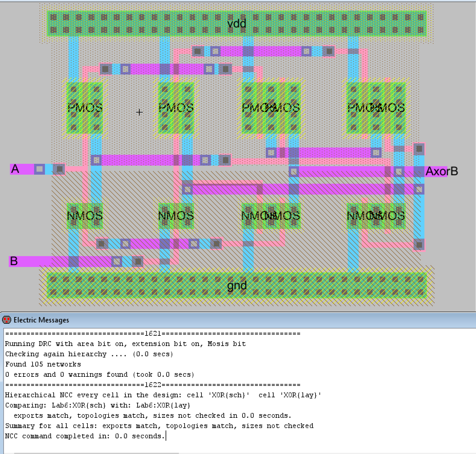Click the 'Found 105 networks' message line
Image resolution: width=476 pixels, height=454 pixels.
43,364
